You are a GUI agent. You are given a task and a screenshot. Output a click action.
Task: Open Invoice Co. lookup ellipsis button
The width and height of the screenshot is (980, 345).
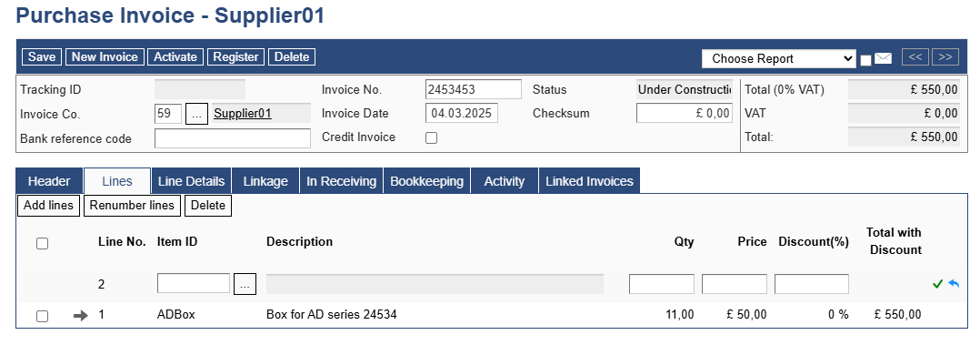tap(197, 114)
